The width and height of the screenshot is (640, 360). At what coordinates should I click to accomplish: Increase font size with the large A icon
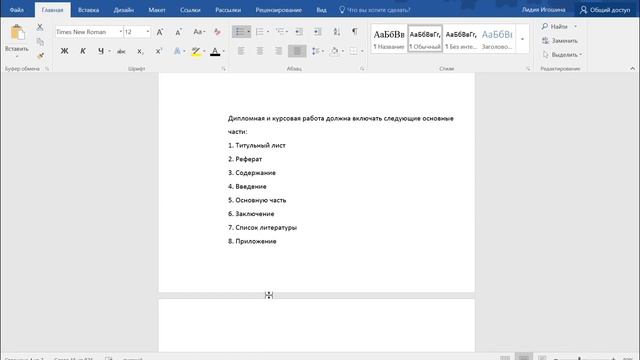coord(160,32)
